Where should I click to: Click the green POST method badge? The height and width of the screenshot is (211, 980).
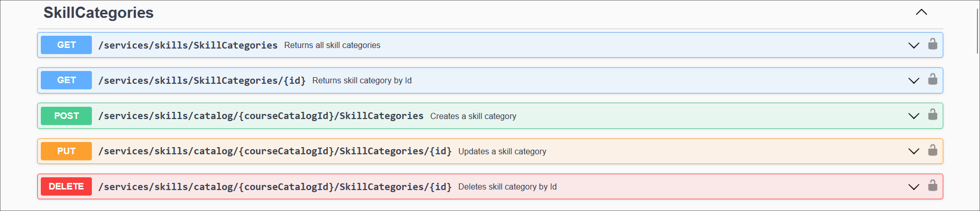point(66,116)
